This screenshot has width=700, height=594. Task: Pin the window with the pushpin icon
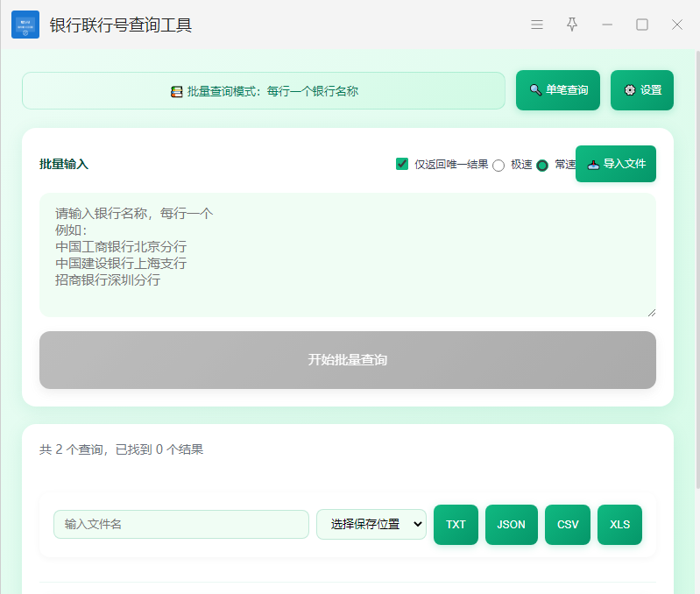point(572,25)
